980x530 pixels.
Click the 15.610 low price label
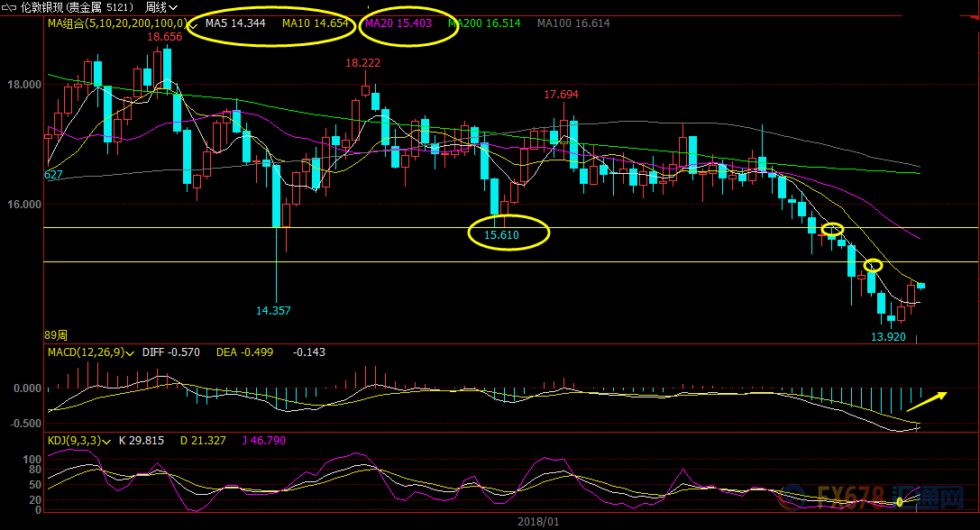tap(502, 235)
